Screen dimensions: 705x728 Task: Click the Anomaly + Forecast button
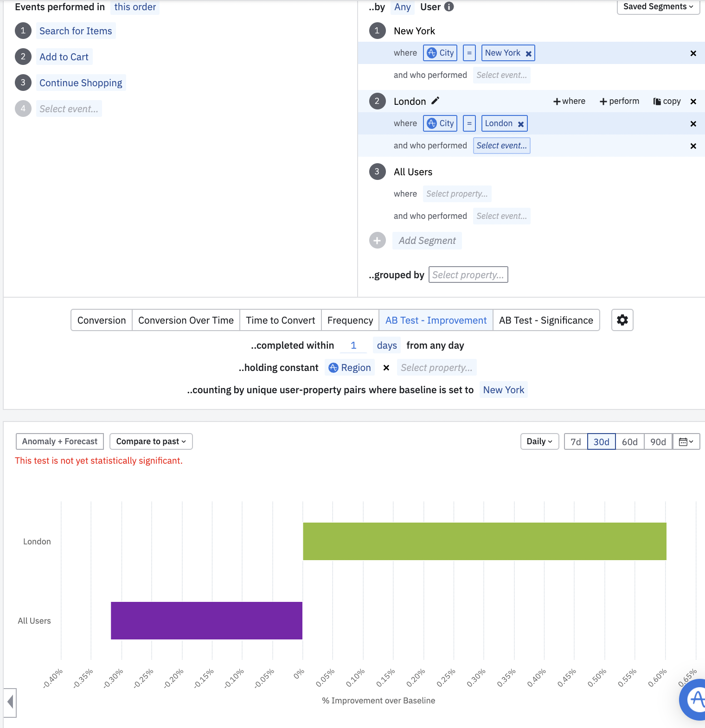(60, 441)
